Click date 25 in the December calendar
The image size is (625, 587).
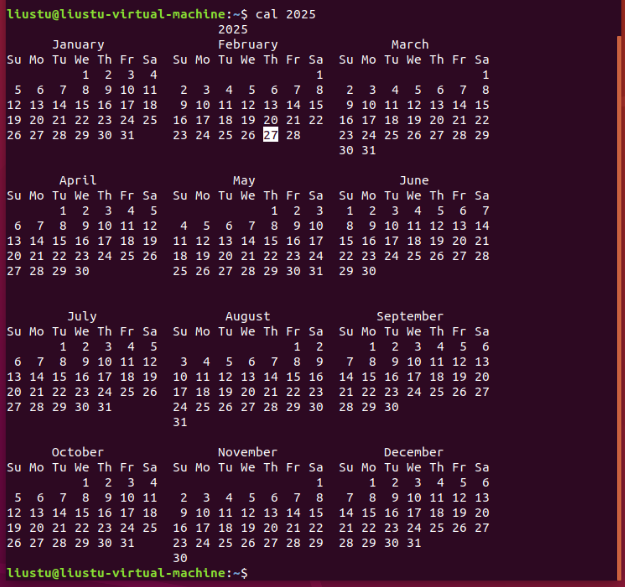pos(435,527)
